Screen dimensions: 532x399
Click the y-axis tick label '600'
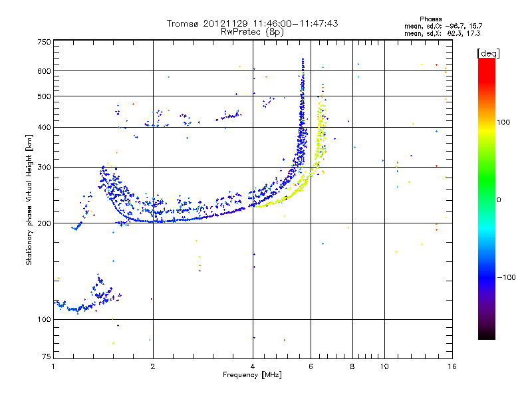click(44, 71)
